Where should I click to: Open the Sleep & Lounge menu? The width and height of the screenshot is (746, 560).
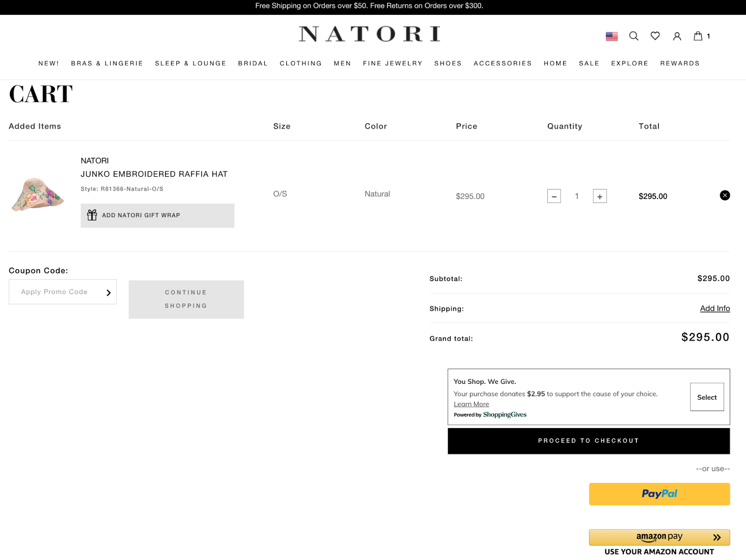point(190,63)
